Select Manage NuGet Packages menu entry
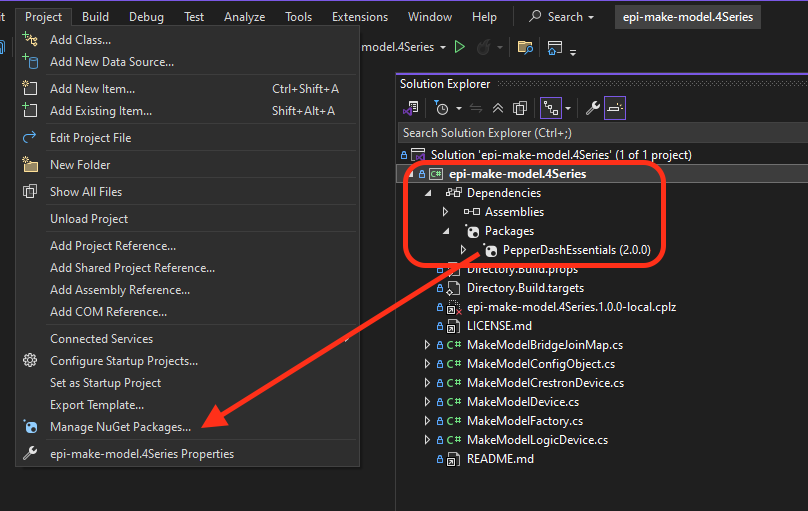 (120, 427)
